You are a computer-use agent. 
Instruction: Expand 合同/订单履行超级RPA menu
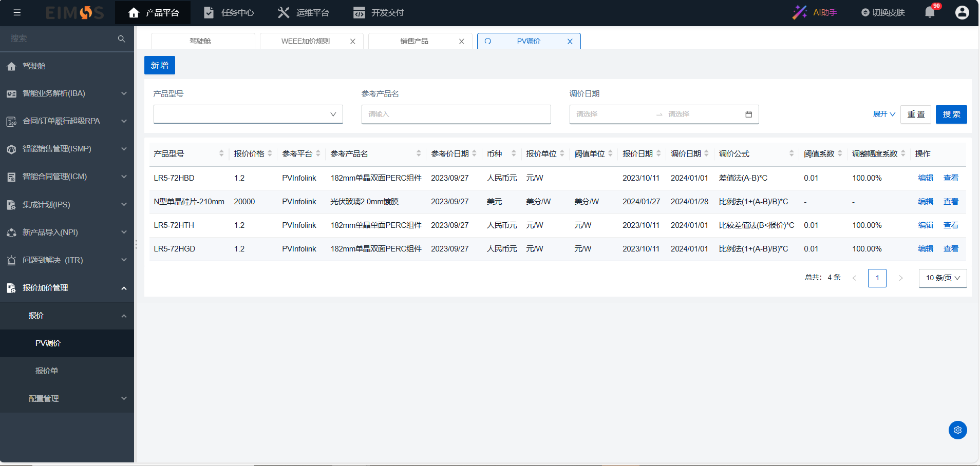[67, 121]
